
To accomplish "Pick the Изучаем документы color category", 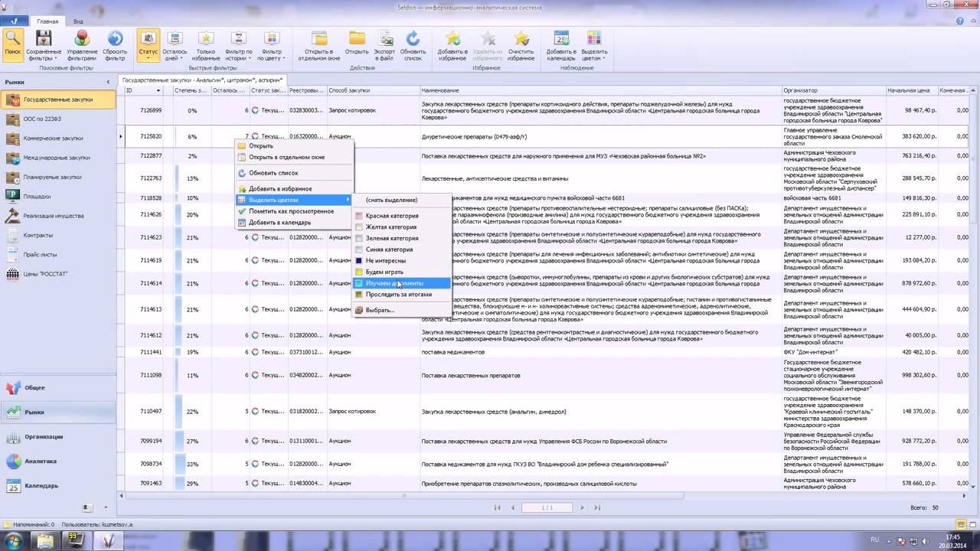I will 401,283.
